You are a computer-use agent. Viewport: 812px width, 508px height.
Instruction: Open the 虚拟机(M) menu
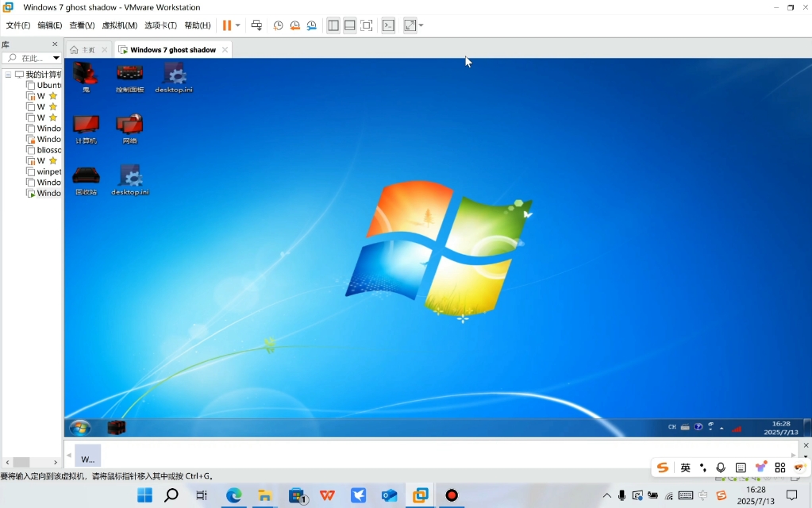tap(120, 25)
